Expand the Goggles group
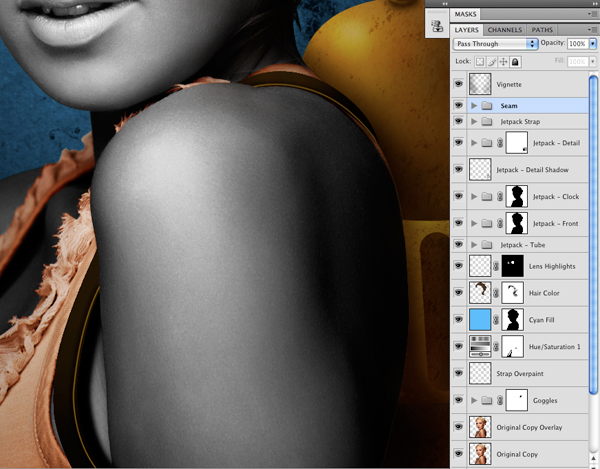The image size is (600, 469). click(x=474, y=401)
